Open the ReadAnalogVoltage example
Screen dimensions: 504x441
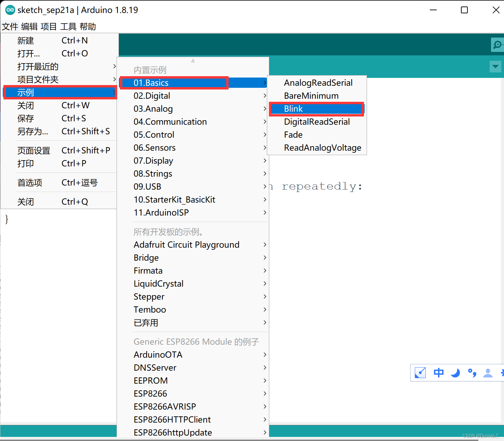point(317,148)
